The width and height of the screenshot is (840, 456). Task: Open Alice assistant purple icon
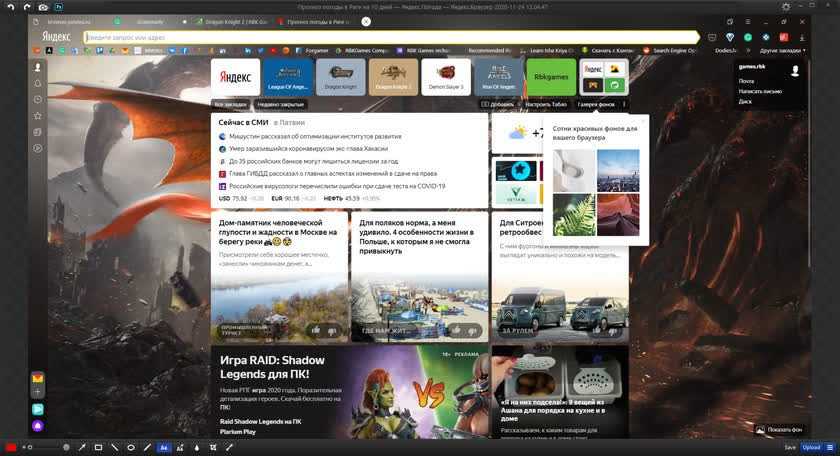point(37,426)
